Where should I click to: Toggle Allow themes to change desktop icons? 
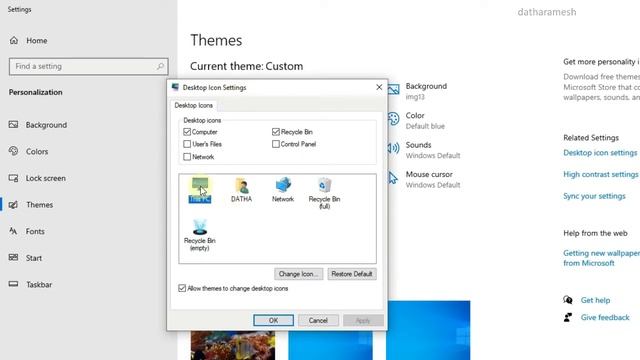182,288
